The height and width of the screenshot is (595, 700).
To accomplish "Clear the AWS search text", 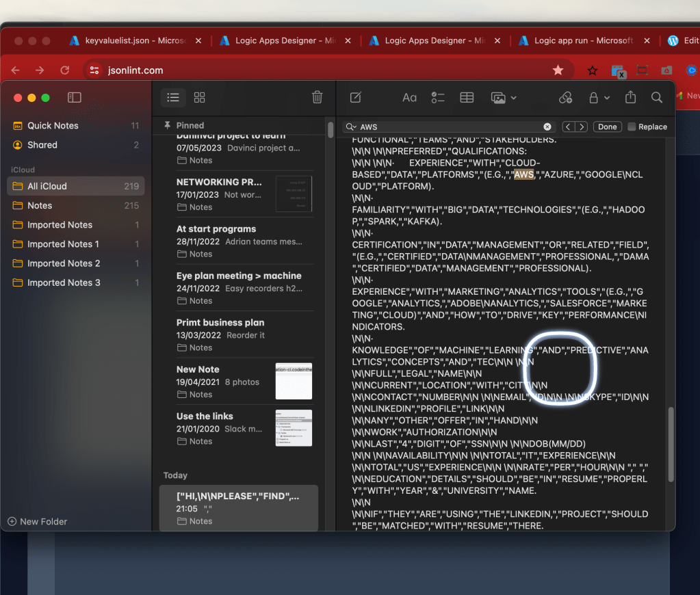I will 547,127.
